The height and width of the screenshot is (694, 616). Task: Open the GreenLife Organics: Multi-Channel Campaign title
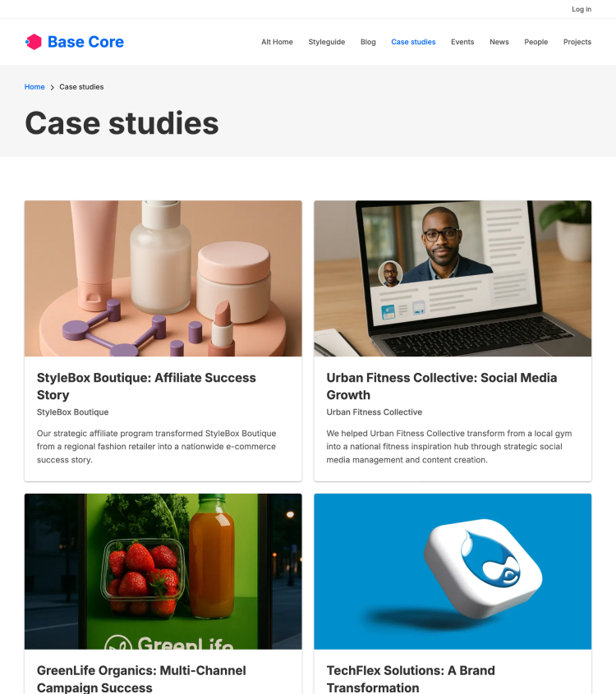coord(141,679)
